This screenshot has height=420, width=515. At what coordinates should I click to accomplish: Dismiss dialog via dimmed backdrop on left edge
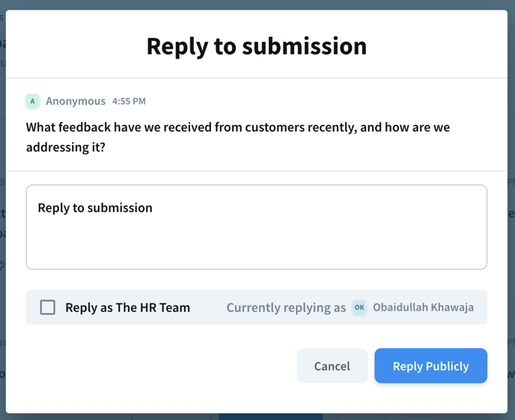pyautogui.click(x=3, y=210)
